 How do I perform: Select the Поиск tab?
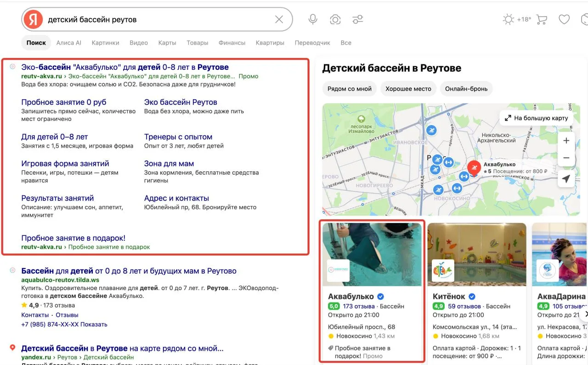coord(36,43)
